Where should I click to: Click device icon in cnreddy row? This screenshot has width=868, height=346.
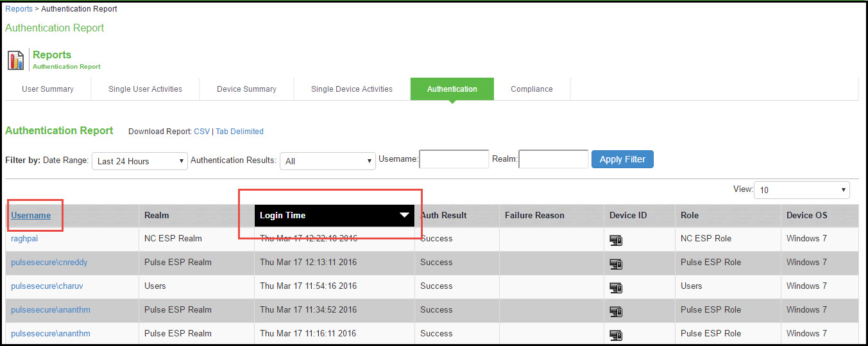point(616,264)
